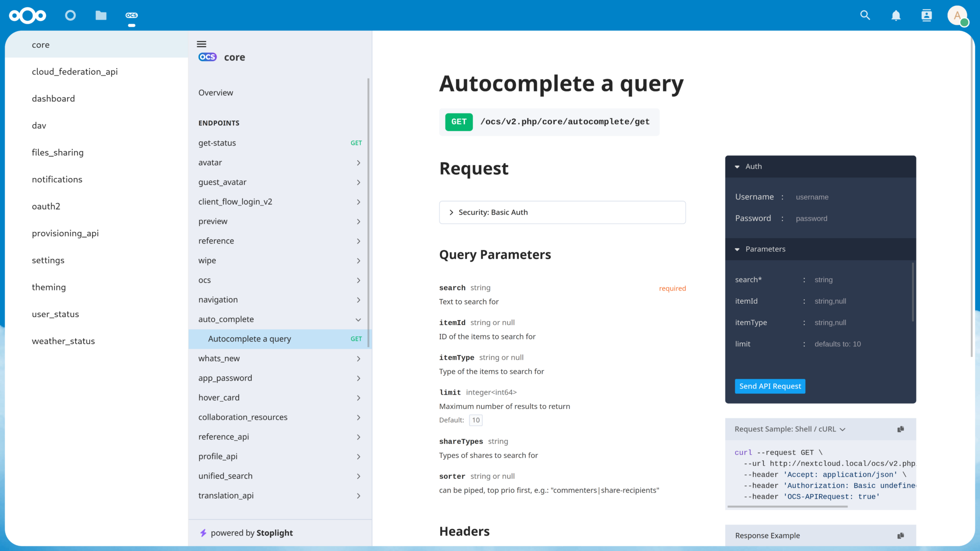The image size is (980, 551).
Task: Open the notifications bell icon
Action: 895,15
